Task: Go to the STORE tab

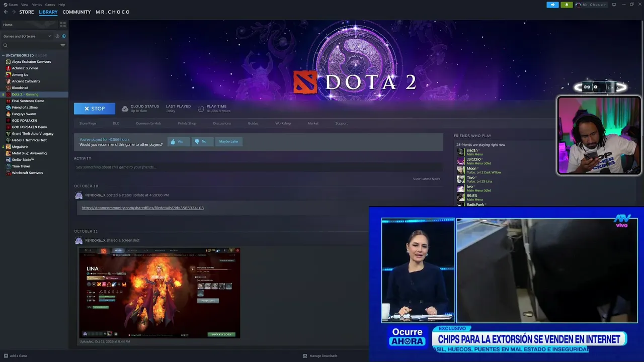Action: 27,12
